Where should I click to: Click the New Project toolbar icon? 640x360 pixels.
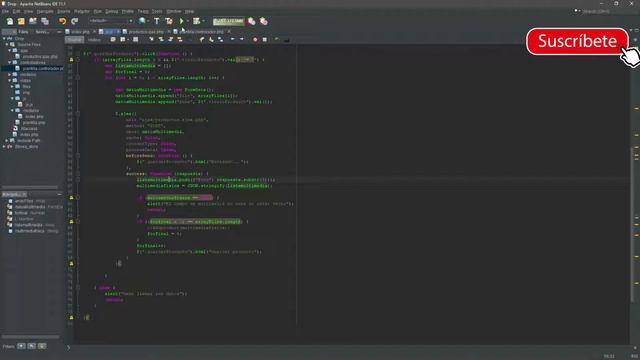pyautogui.click(x=21, y=21)
